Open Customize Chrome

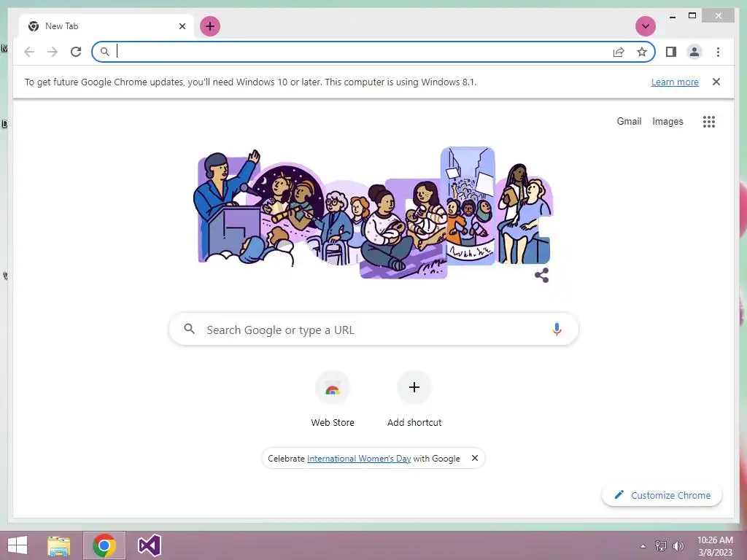pyautogui.click(x=662, y=495)
